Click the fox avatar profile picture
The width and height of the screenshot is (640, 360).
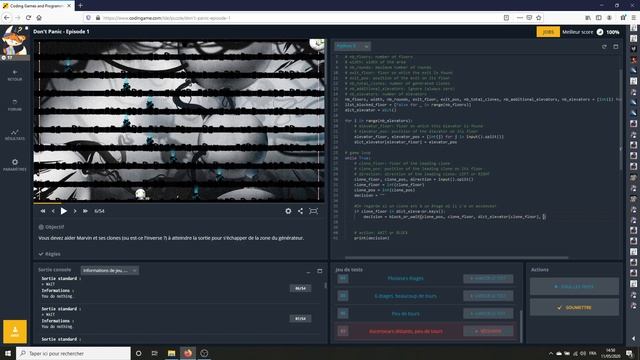(14, 41)
